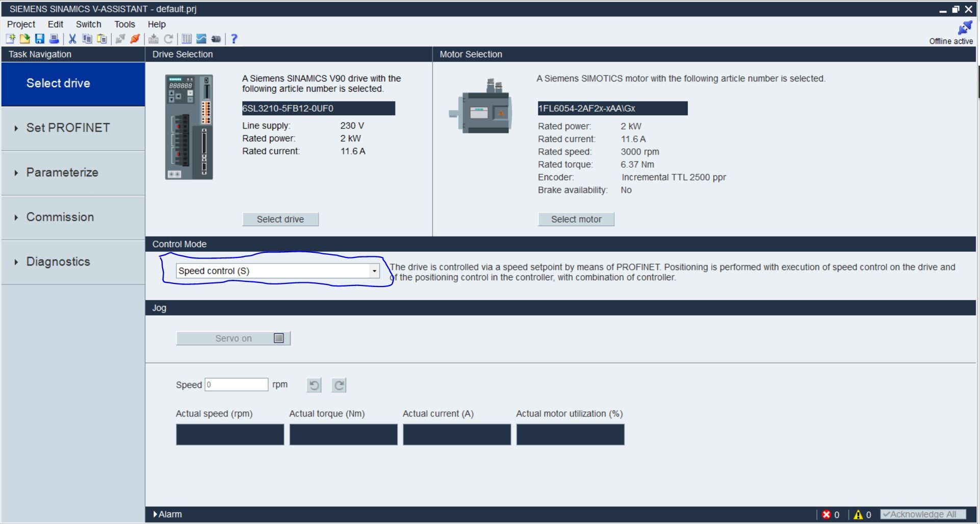Viewport: 980px width, 524px height.
Task: Open the Tools menu
Action: coord(124,24)
